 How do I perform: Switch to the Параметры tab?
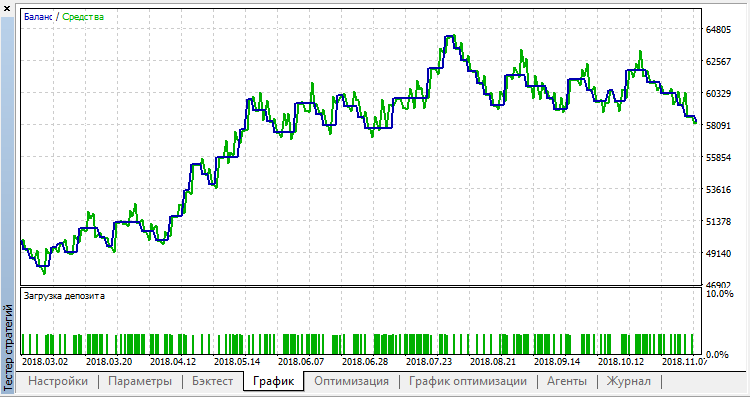[x=140, y=381]
